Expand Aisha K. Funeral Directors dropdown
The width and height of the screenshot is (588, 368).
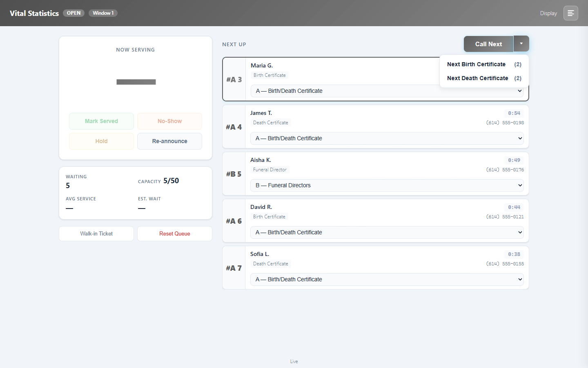click(387, 185)
